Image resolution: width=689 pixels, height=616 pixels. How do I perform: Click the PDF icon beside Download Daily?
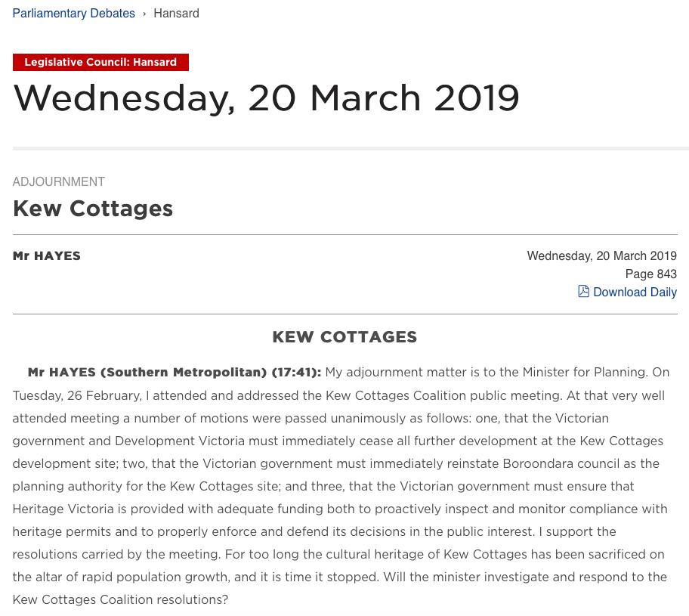tap(583, 291)
